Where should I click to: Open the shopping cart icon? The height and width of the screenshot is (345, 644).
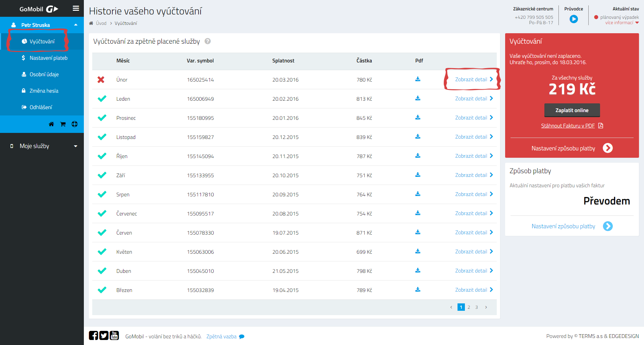click(63, 124)
